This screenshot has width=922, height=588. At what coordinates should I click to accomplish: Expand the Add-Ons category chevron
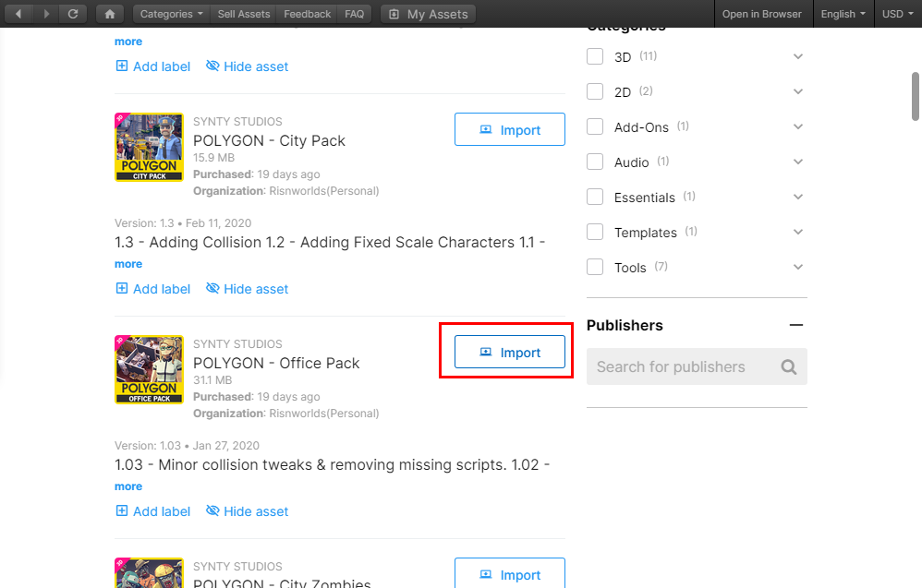(798, 126)
